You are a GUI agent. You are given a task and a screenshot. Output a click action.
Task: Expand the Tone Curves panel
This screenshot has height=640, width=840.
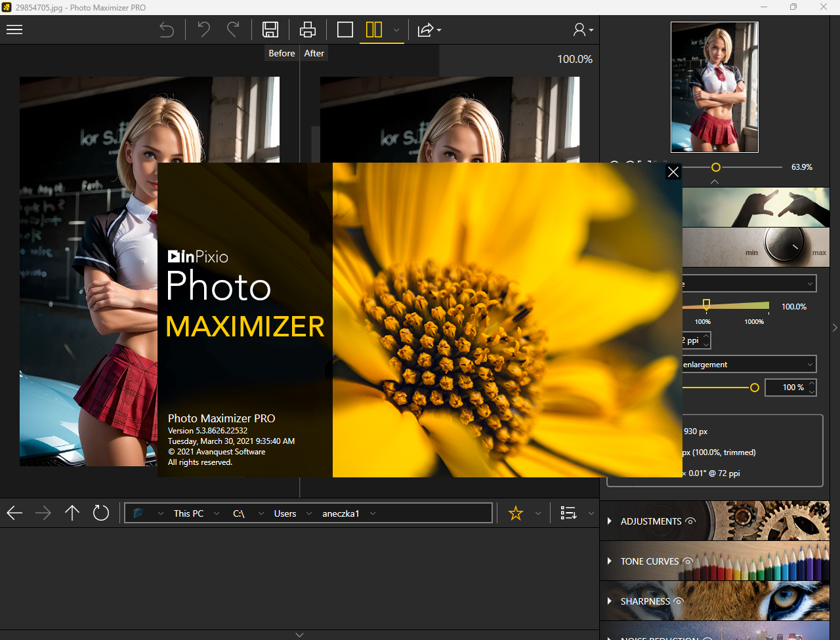pos(609,561)
